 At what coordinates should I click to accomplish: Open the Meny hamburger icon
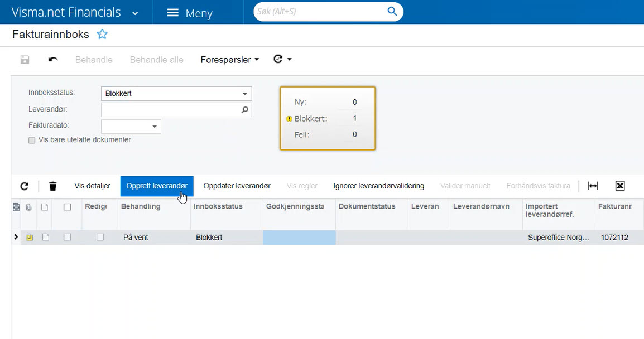[172, 13]
